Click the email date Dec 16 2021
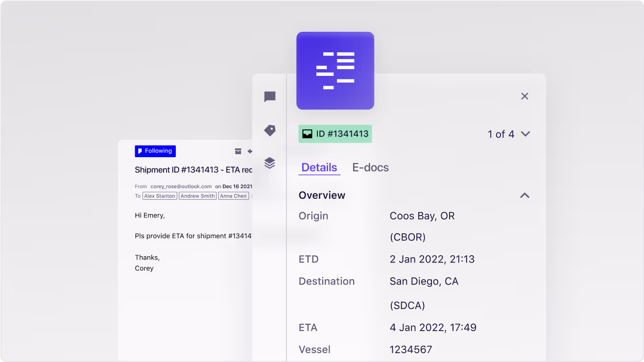This screenshot has width=644, height=362. pos(237,187)
